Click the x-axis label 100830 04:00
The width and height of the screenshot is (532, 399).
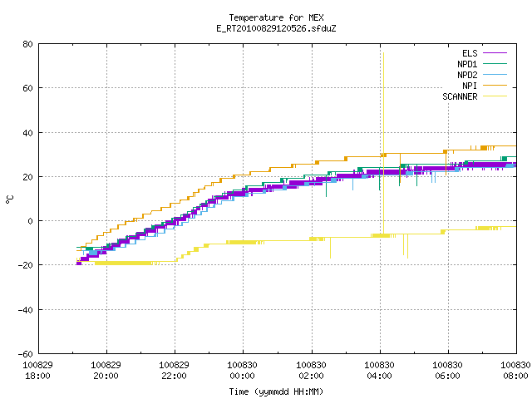point(379,371)
